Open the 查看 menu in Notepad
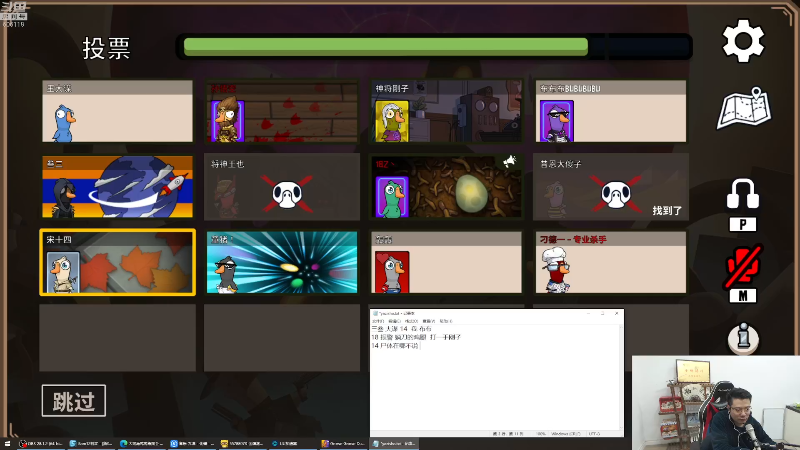 coord(429,321)
